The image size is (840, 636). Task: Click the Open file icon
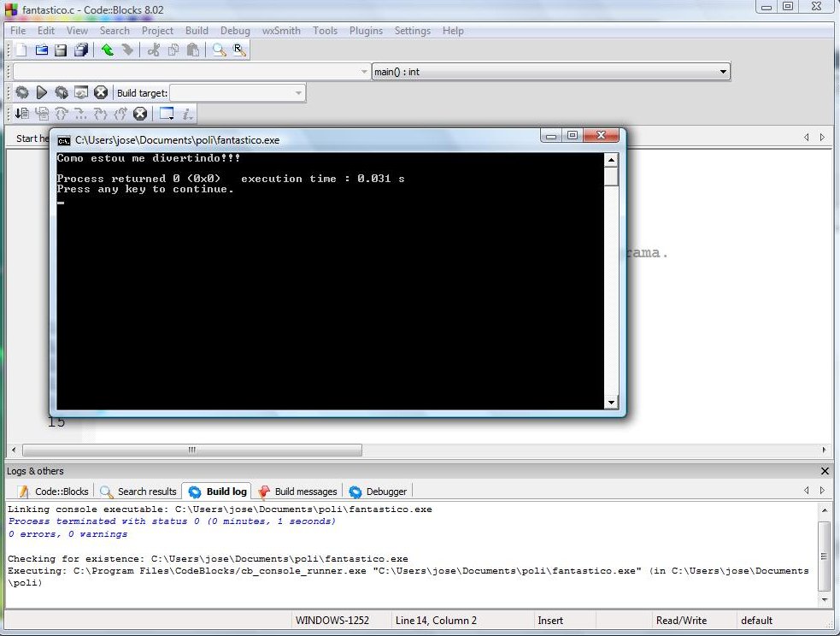click(41, 50)
